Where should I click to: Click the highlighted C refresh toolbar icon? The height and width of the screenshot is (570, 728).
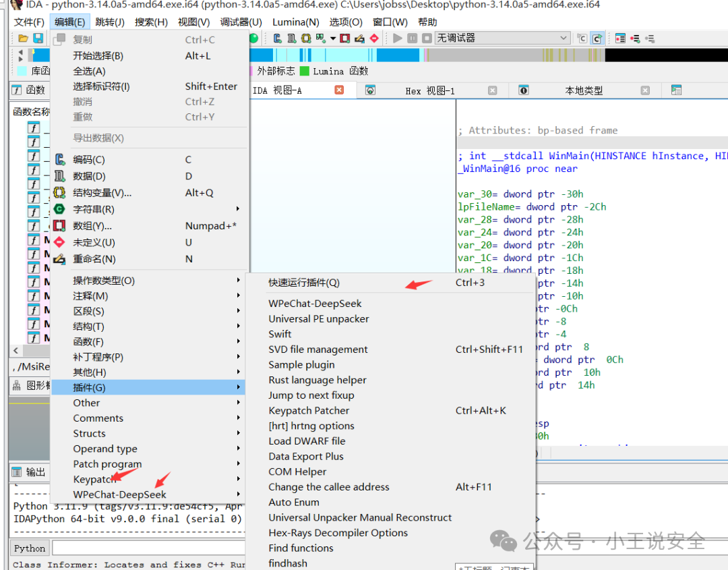597,38
